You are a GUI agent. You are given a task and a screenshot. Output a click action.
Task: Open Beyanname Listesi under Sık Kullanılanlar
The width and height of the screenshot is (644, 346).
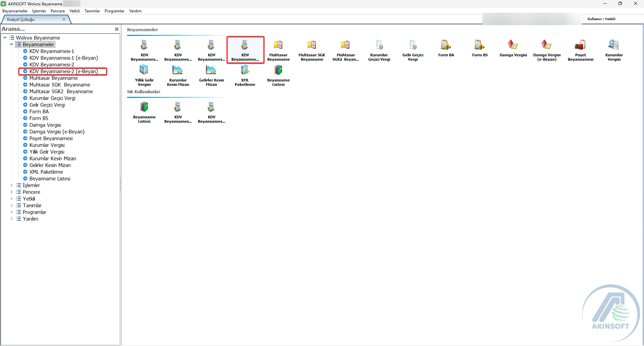(144, 107)
